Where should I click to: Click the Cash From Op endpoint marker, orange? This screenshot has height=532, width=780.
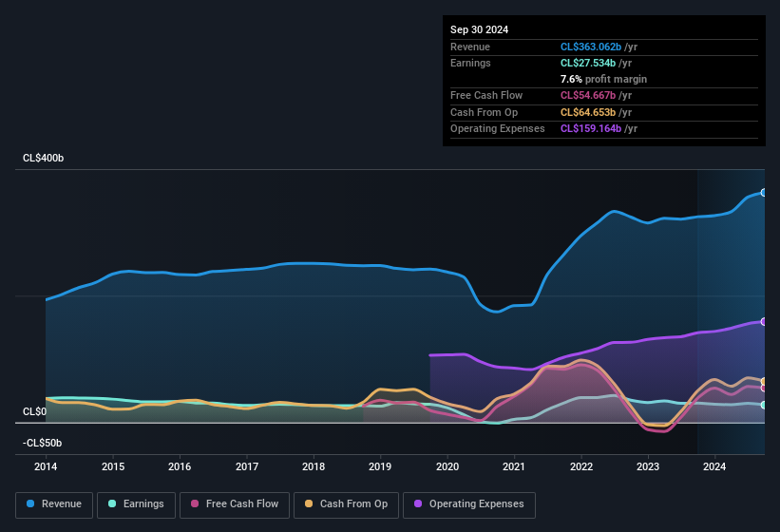click(764, 381)
